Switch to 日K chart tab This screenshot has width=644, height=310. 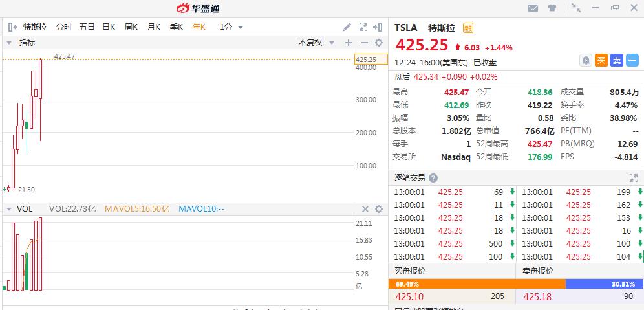click(x=109, y=27)
